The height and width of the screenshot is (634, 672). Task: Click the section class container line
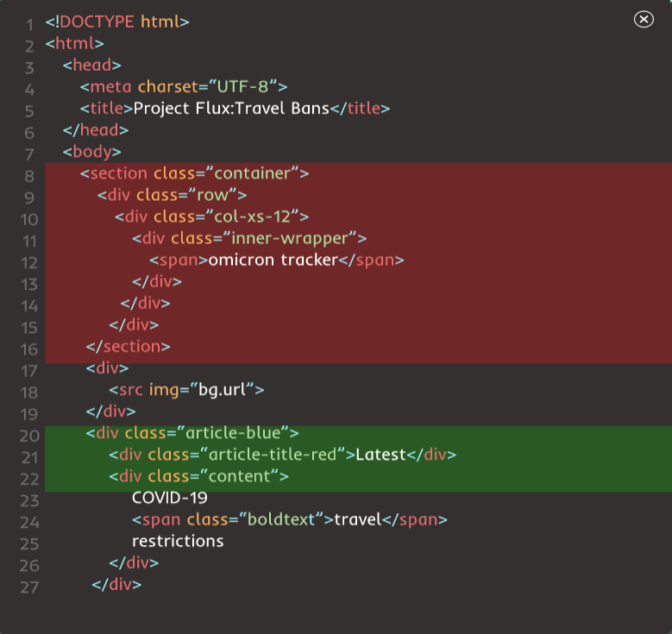(194, 173)
